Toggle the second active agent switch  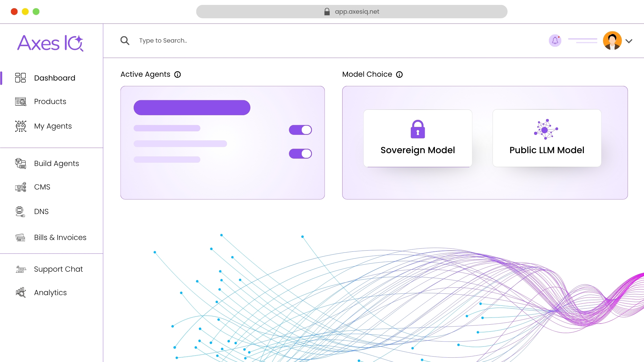click(300, 154)
